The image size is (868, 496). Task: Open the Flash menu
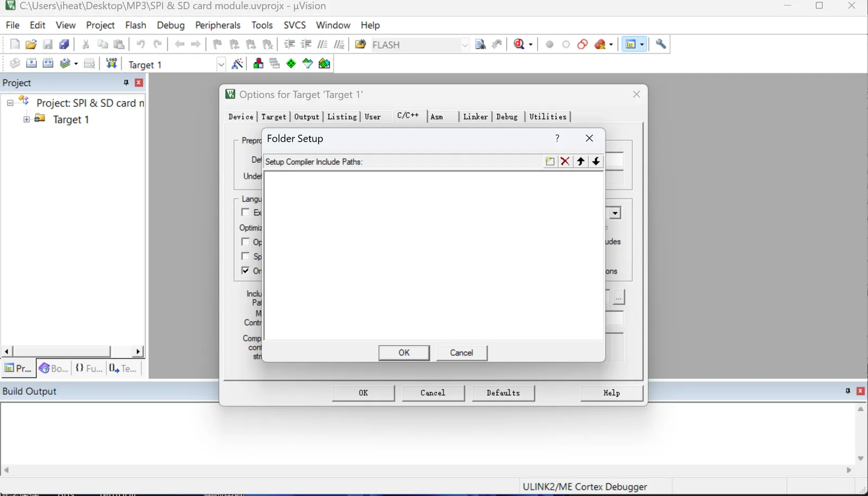pyautogui.click(x=136, y=25)
